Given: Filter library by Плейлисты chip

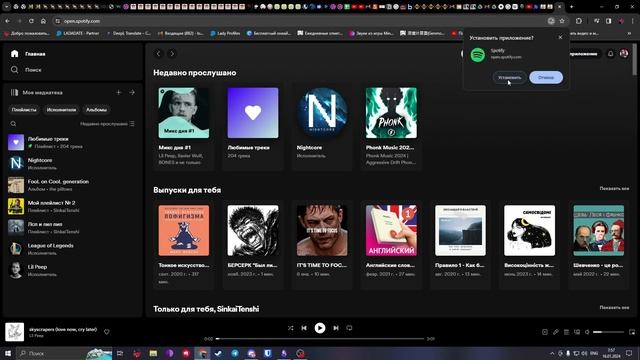Looking at the screenshot, I should click(x=24, y=110).
